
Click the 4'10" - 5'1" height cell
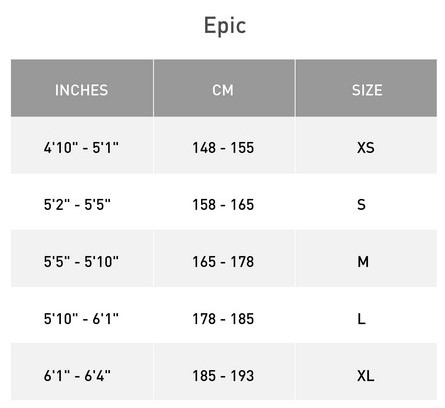click(x=82, y=145)
